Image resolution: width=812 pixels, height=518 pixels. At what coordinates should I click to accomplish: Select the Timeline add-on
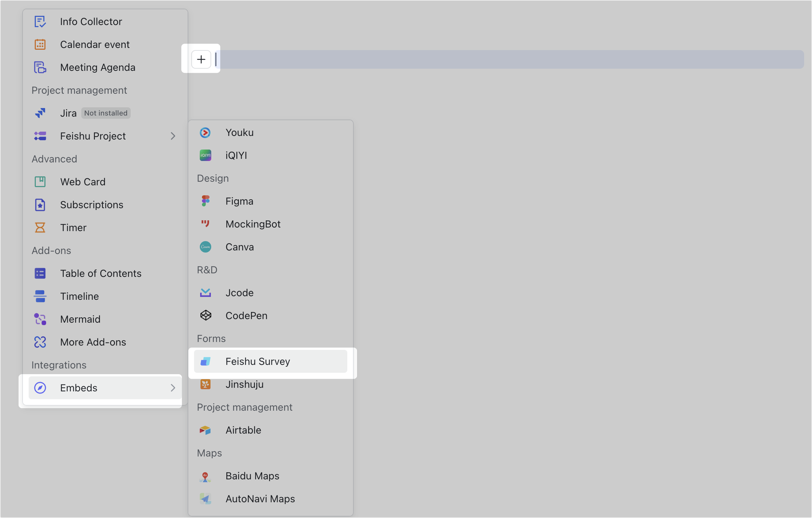pyautogui.click(x=105, y=296)
